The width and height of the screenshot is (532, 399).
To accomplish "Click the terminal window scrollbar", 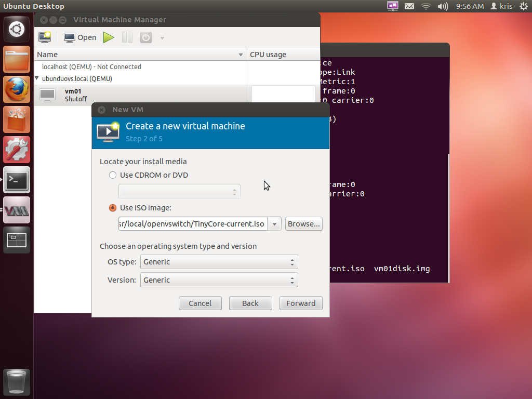I will click(x=448, y=217).
